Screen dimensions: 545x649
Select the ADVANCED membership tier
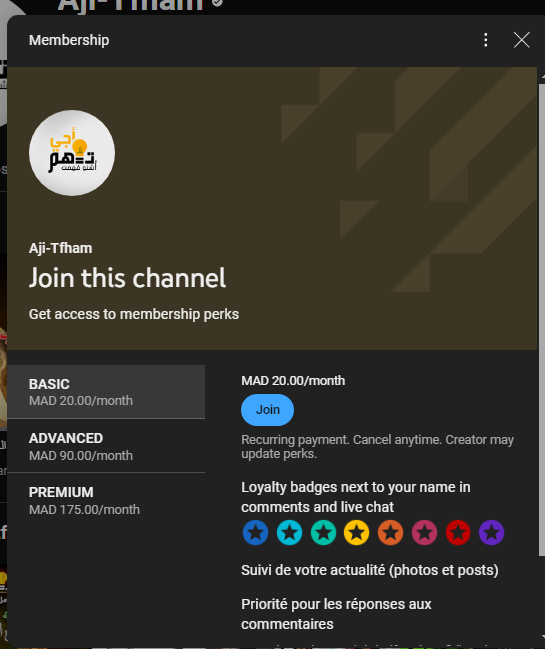[106, 446]
